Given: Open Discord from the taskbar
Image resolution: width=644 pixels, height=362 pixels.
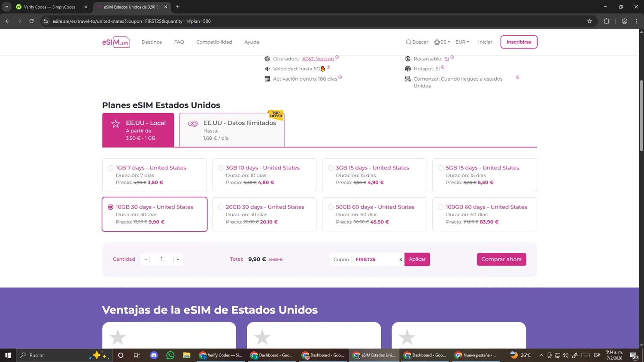Looking at the screenshot, I should click(154, 355).
